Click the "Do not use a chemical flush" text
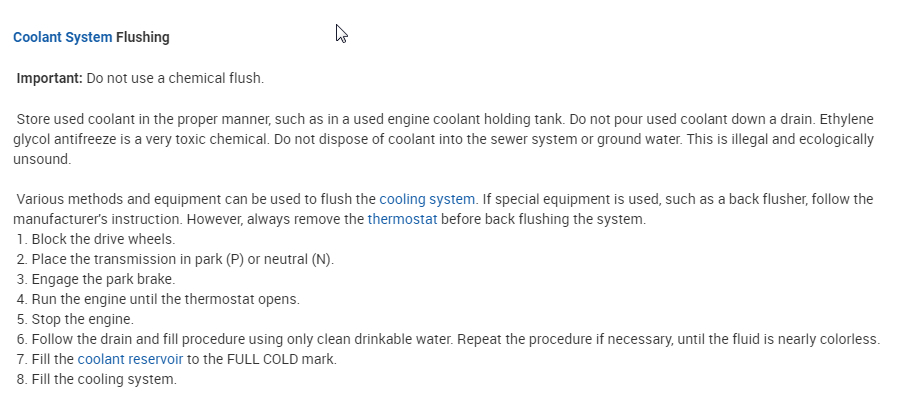 click(175, 77)
